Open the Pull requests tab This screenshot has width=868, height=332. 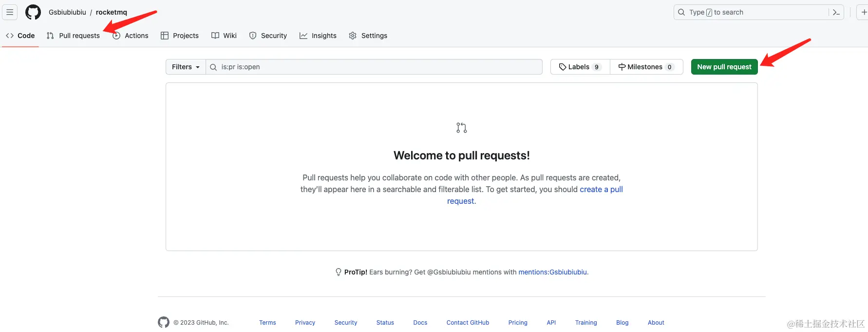pyautogui.click(x=74, y=36)
